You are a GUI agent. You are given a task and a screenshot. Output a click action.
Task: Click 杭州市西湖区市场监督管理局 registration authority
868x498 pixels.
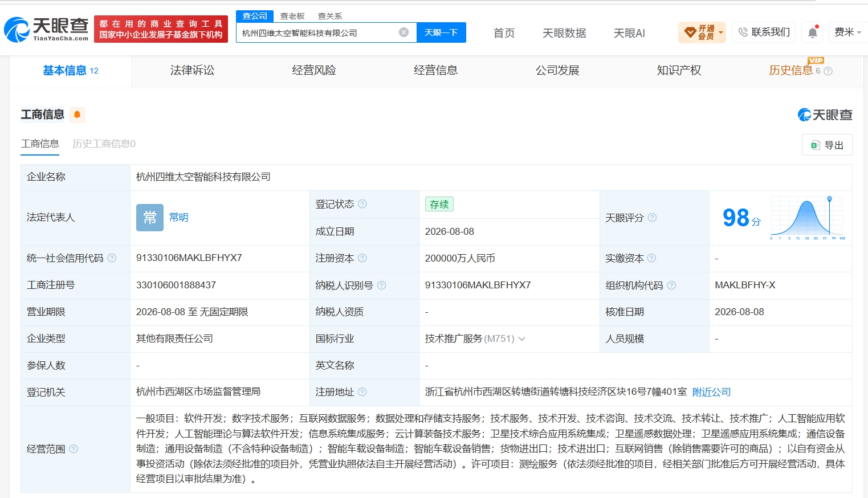click(x=198, y=392)
